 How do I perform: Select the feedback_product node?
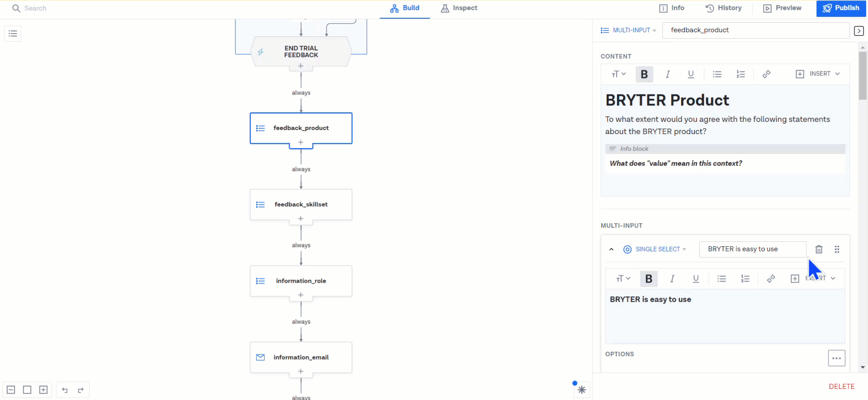pyautogui.click(x=301, y=128)
